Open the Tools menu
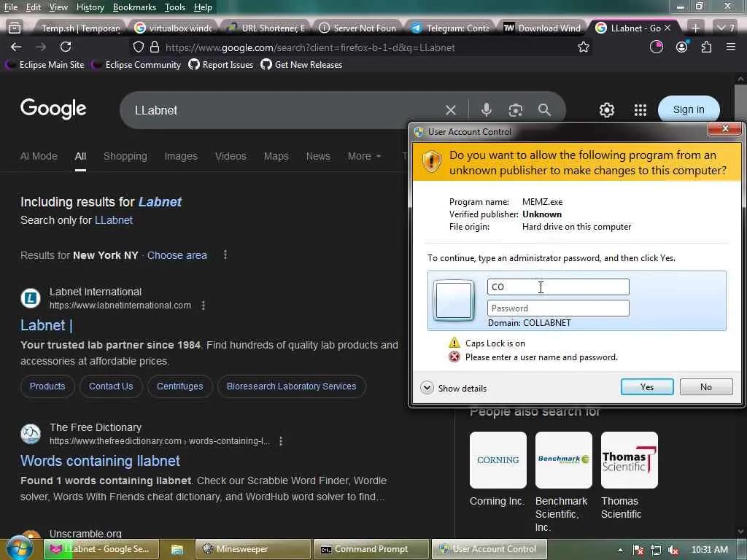The height and width of the screenshot is (560, 747). (x=175, y=7)
